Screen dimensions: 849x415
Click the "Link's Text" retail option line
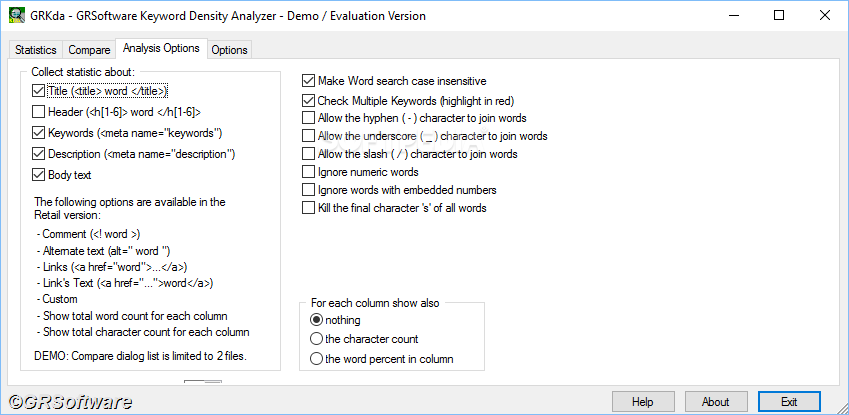(125, 283)
